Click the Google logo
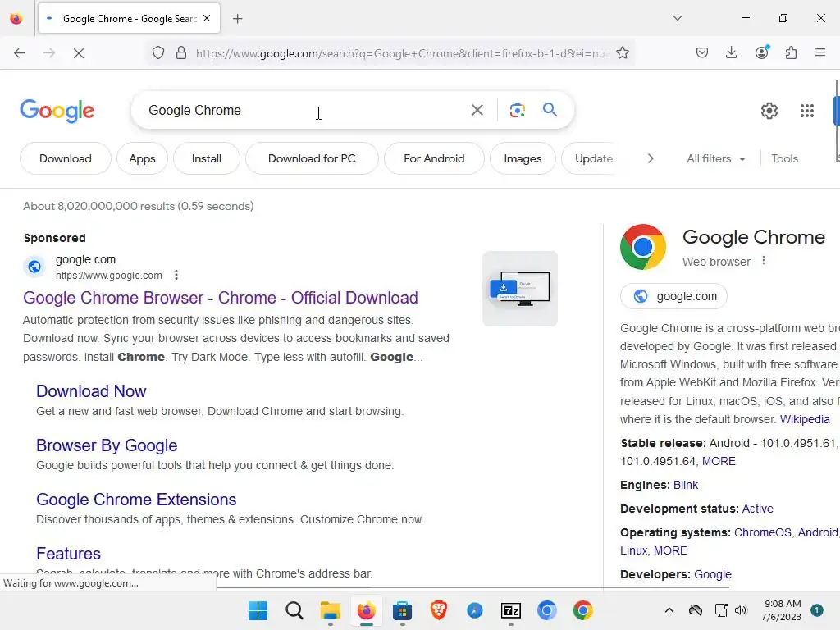Viewport: 840px width, 630px height. 57,111
